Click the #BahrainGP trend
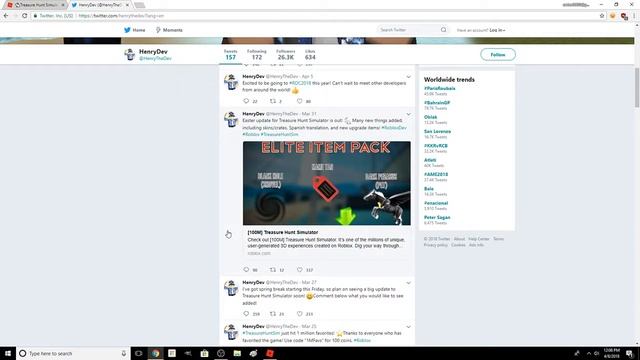This screenshot has height=360, width=640. (x=437, y=103)
